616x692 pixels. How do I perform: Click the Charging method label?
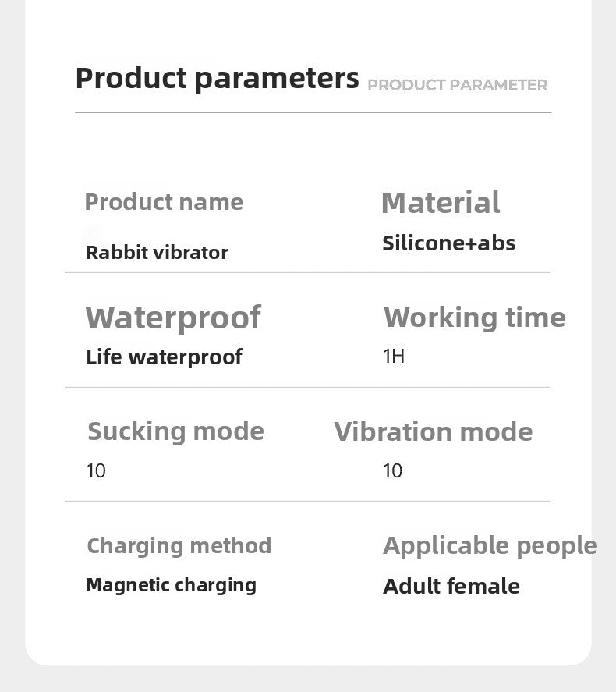(179, 546)
